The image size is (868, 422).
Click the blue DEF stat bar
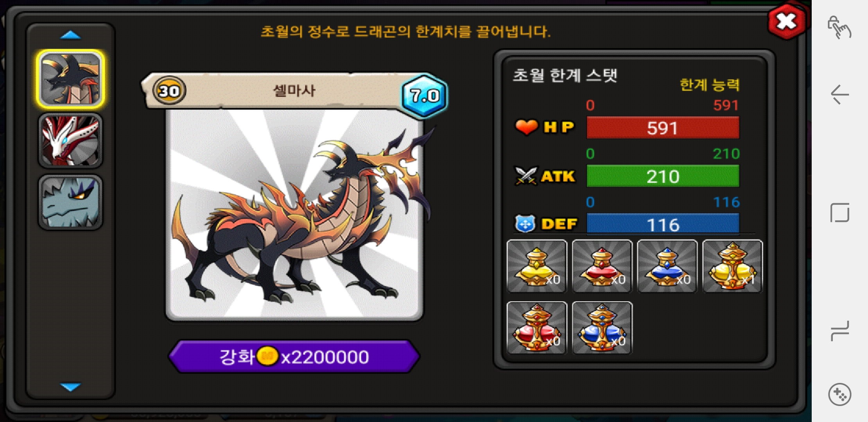coord(663,224)
